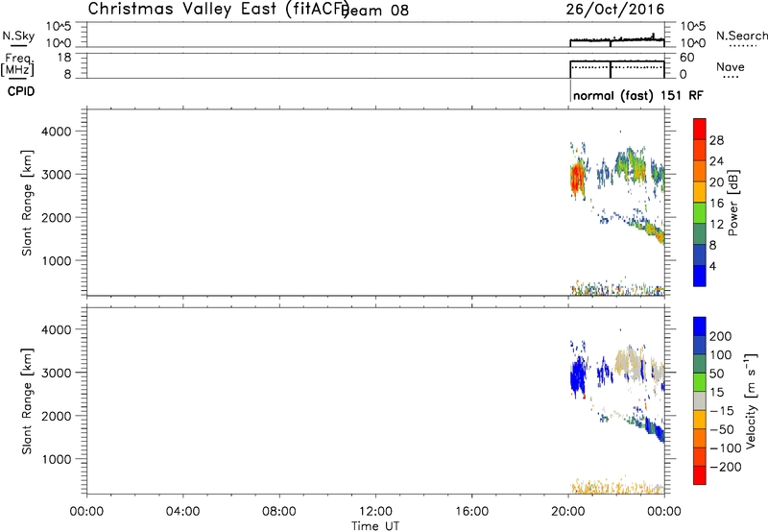768x532 pixels.
Task: Click the 00:00 label starting the time axis
Action: click(x=86, y=512)
